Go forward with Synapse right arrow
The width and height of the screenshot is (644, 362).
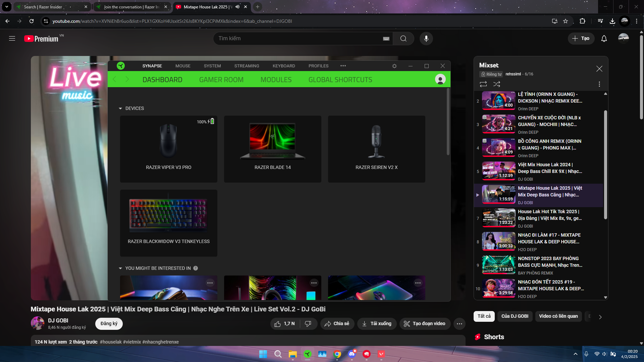(127, 79)
